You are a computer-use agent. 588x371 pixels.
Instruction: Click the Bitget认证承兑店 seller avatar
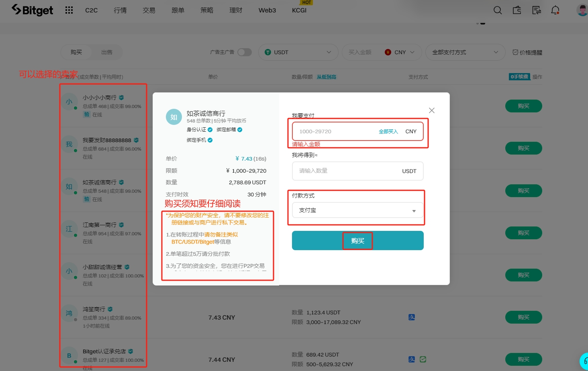pos(69,355)
